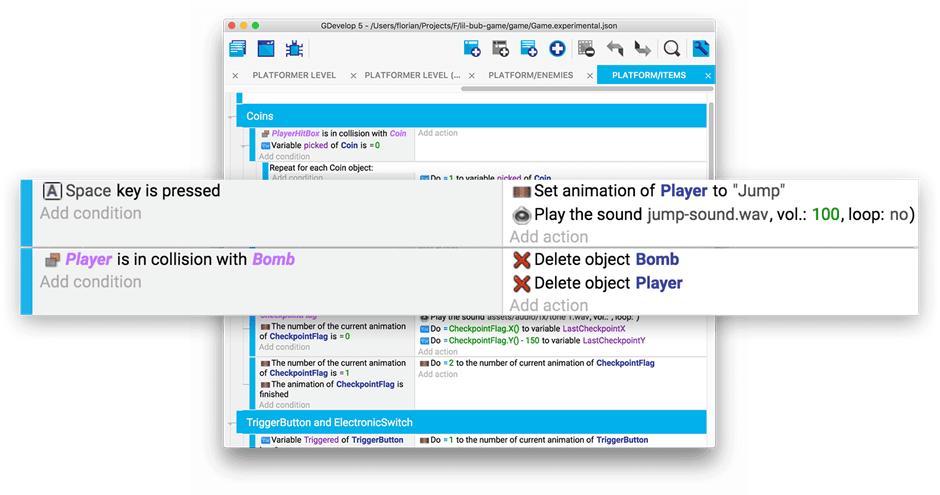Open the wrench settings tool
This screenshot has height=495, width=940.
click(701, 48)
